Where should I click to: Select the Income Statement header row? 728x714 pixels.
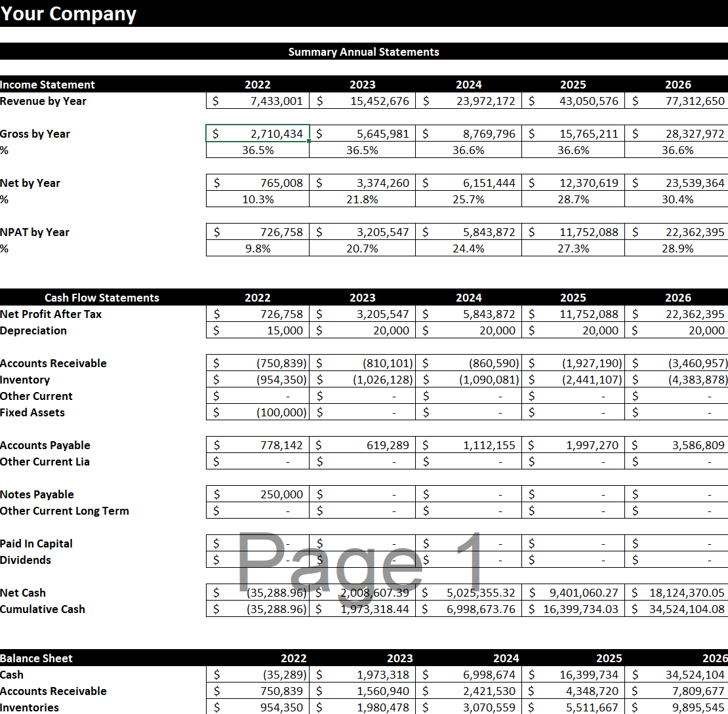tap(47, 85)
